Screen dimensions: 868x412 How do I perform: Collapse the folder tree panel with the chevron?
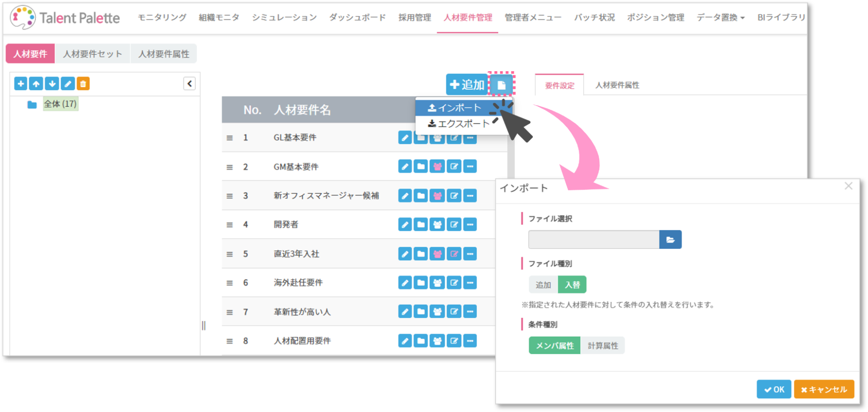click(x=189, y=83)
